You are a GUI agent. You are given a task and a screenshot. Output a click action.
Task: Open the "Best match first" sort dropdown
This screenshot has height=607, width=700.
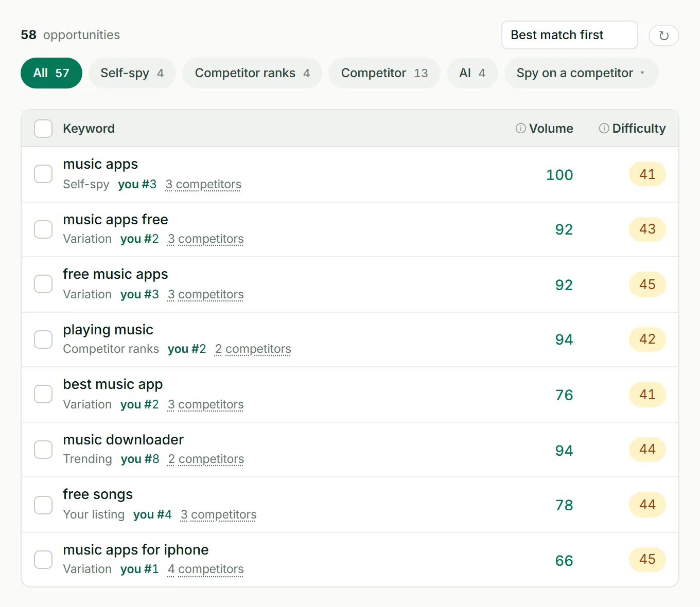[x=570, y=35]
